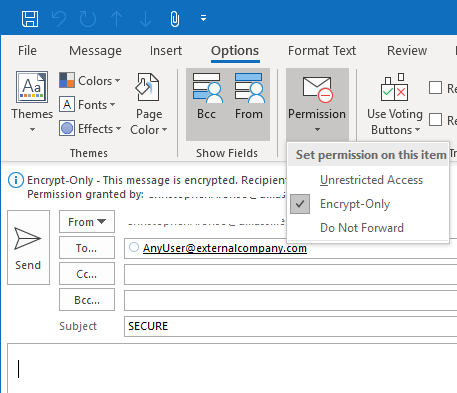Open the Themes gallery button
The height and width of the screenshot is (393, 457).
point(32,102)
